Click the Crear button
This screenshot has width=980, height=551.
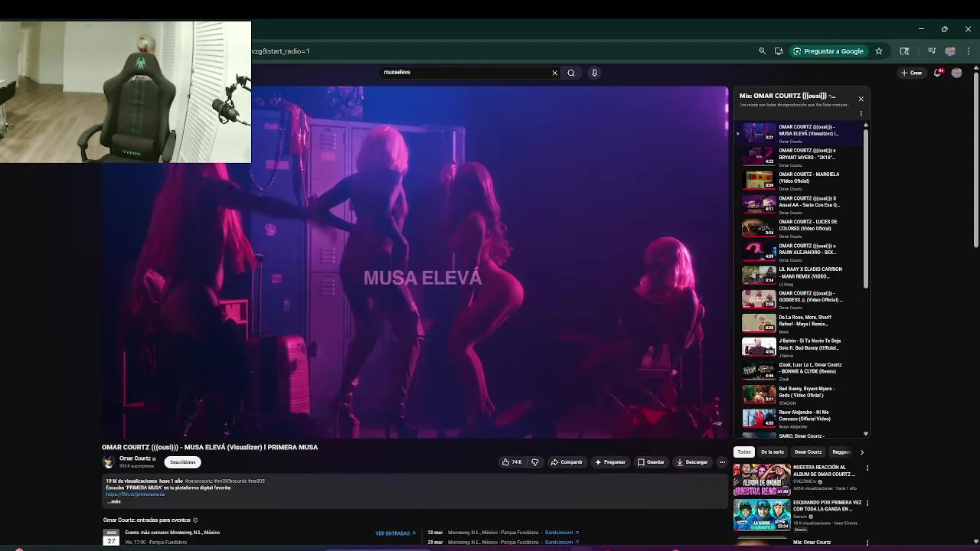pos(911,73)
